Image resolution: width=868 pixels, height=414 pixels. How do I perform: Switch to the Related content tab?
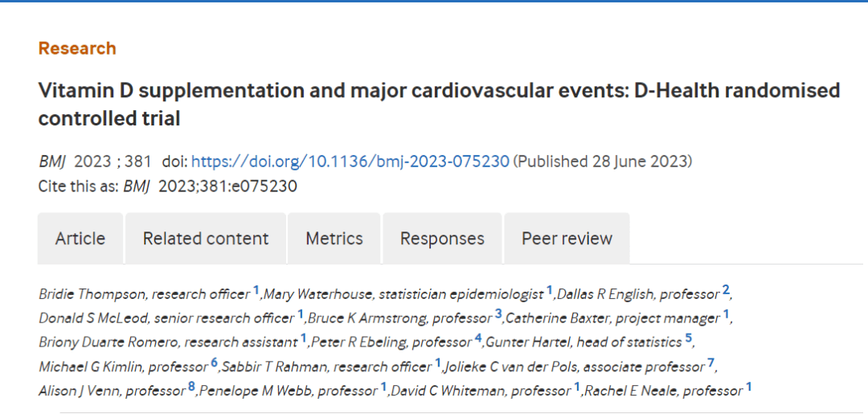(206, 239)
